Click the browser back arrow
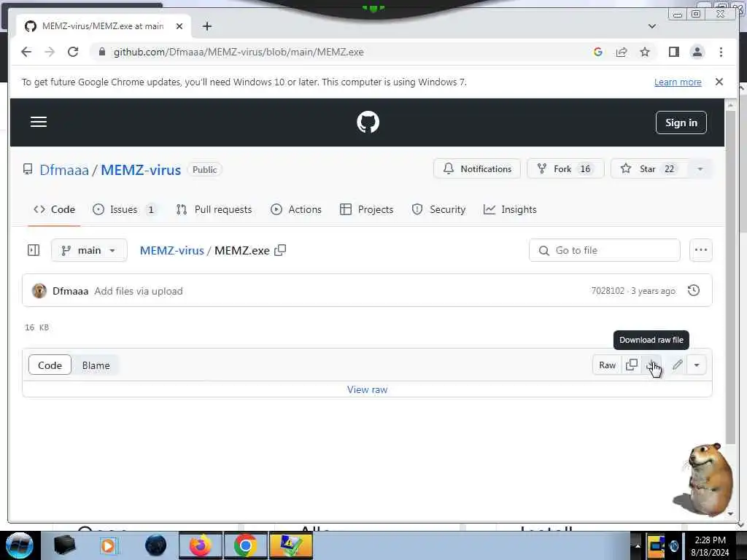 26,52
